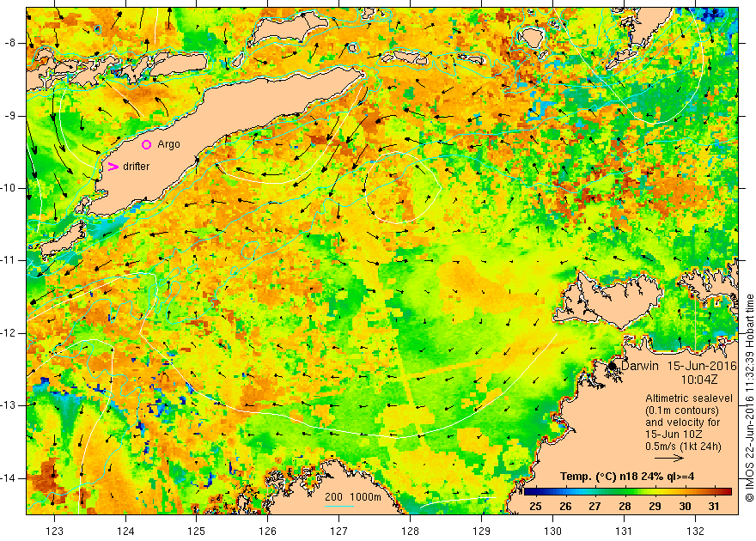The height and width of the screenshot is (541, 756).
Task: Click longitude axis label '128'
Action: click(411, 532)
